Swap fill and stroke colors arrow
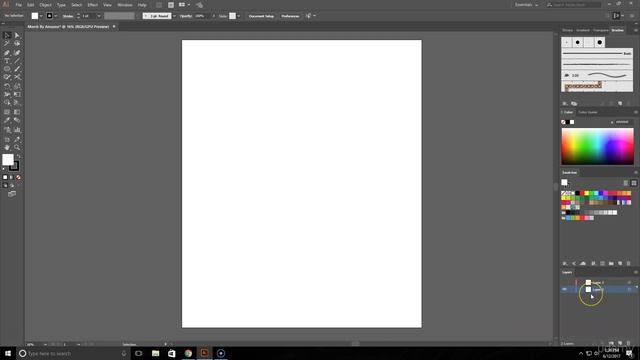Image resolution: width=640 pixels, height=360 pixels. [18, 156]
